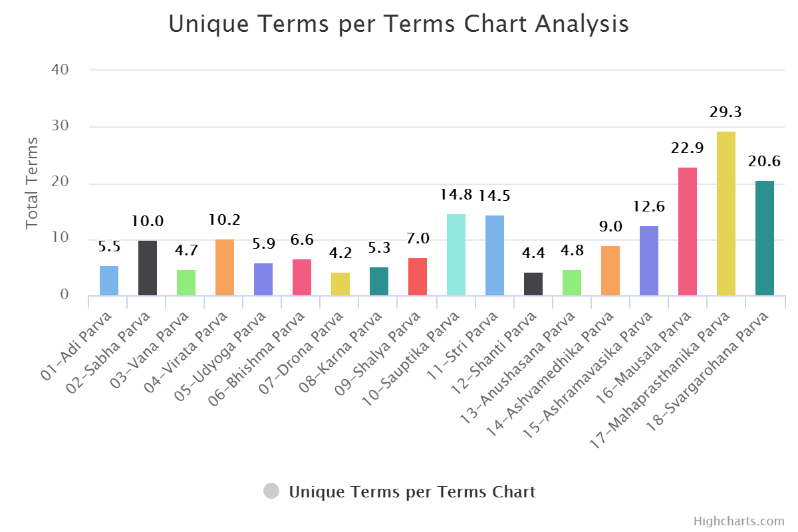Click the legend circle marker icon
The height and width of the screenshot is (532, 798).
click(271, 491)
